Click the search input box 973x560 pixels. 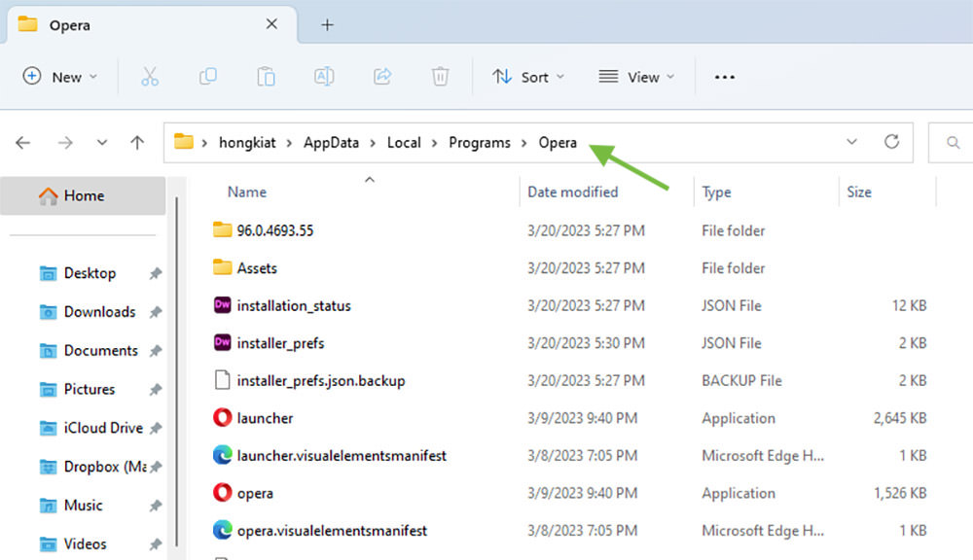(951, 143)
